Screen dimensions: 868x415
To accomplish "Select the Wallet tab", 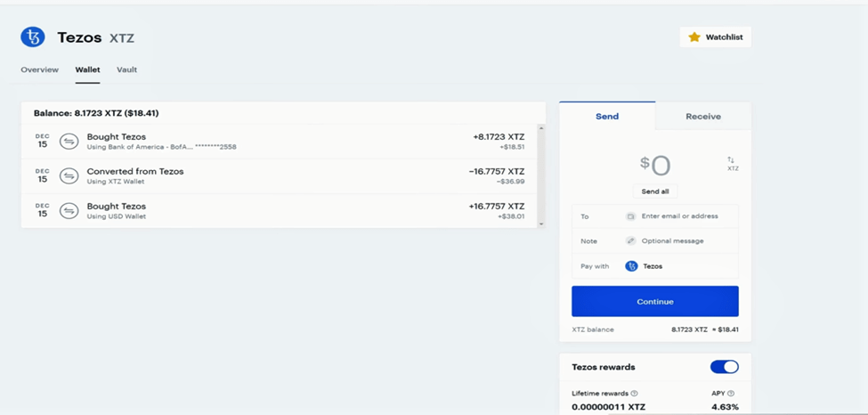I will pos(87,69).
